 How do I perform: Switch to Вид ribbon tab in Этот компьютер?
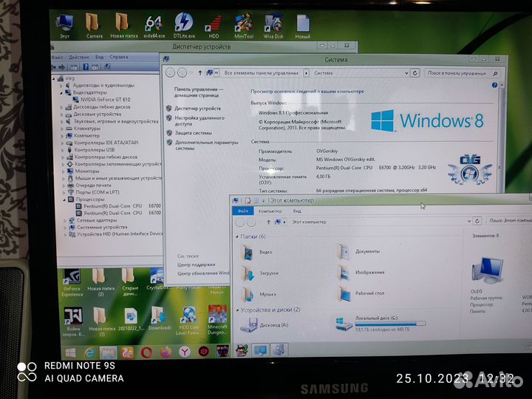coord(297,211)
